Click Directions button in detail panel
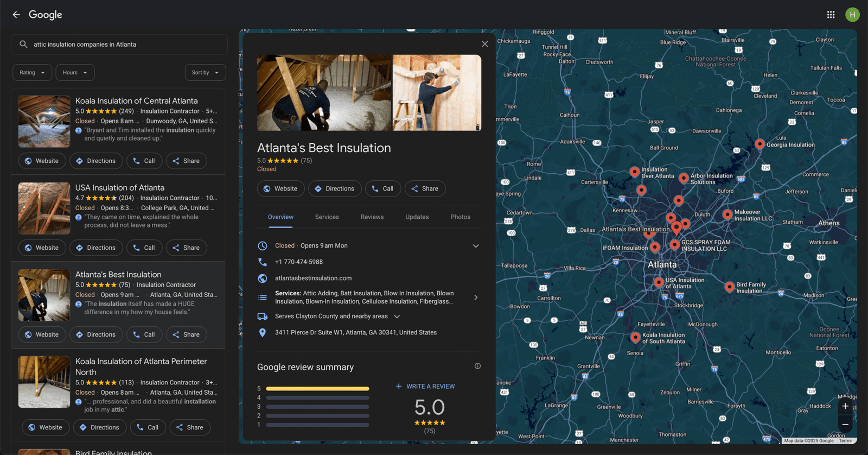 click(335, 188)
